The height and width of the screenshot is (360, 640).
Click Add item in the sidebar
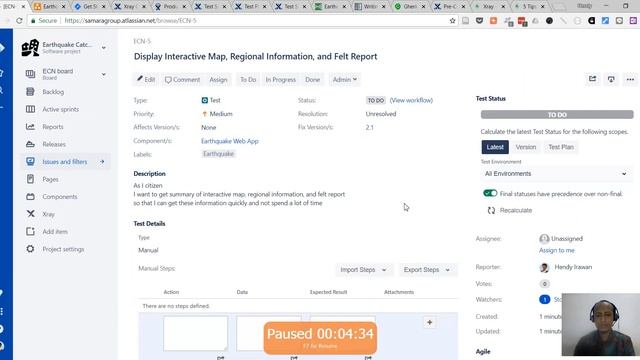coord(55,231)
